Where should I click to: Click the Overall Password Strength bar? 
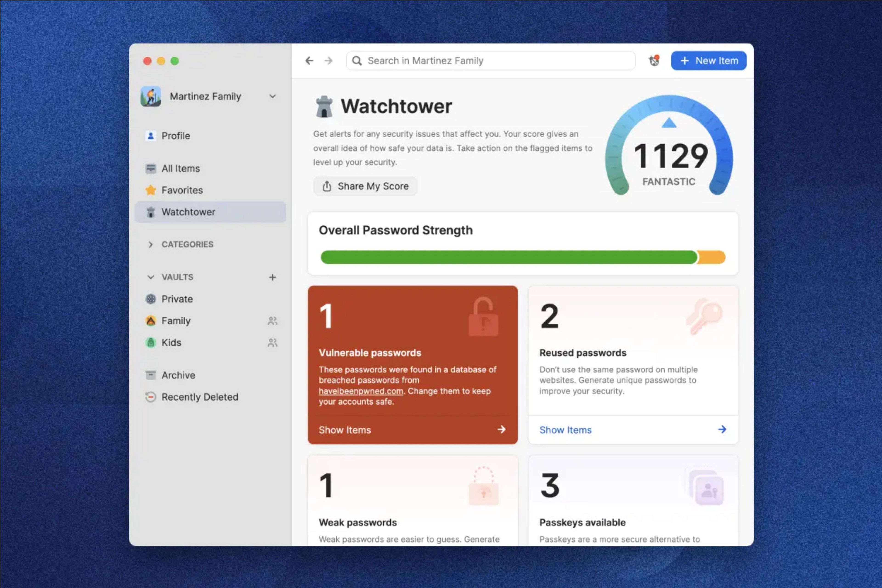click(x=523, y=257)
